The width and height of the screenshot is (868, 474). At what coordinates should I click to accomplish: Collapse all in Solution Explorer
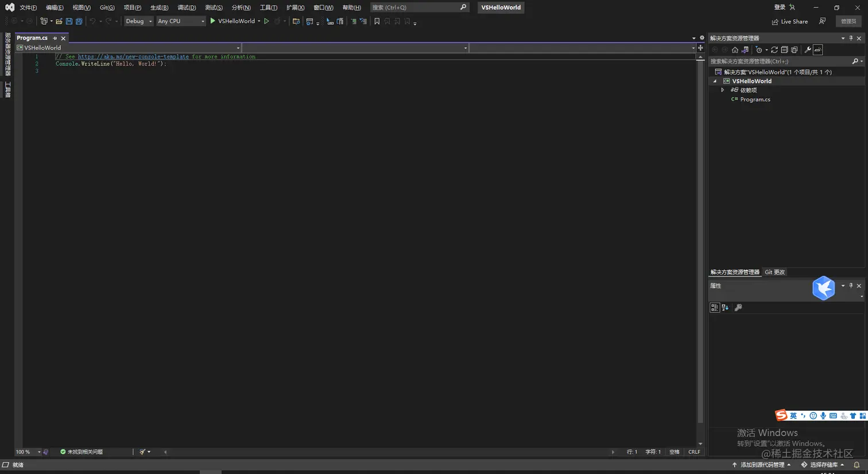784,50
